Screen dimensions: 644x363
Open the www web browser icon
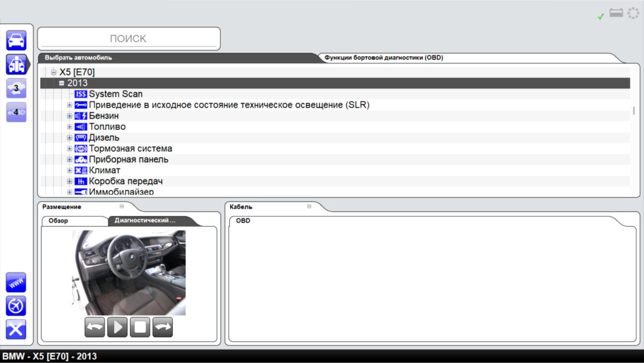point(16,283)
